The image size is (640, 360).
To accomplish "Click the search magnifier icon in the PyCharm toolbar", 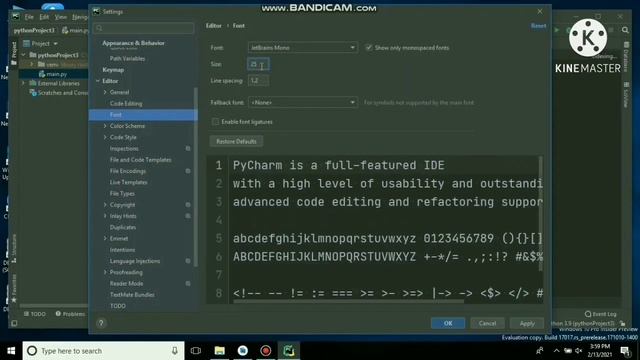I will click(625, 30).
